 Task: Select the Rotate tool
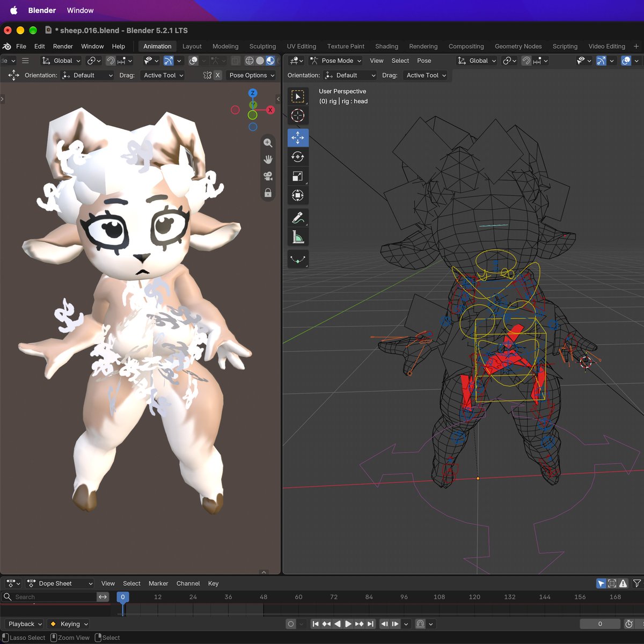click(298, 157)
